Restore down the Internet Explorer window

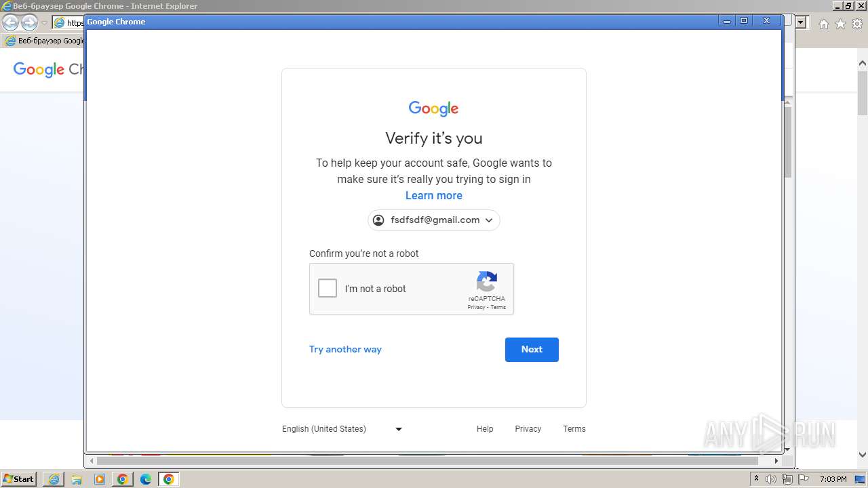pyautogui.click(x=848, y=5)
